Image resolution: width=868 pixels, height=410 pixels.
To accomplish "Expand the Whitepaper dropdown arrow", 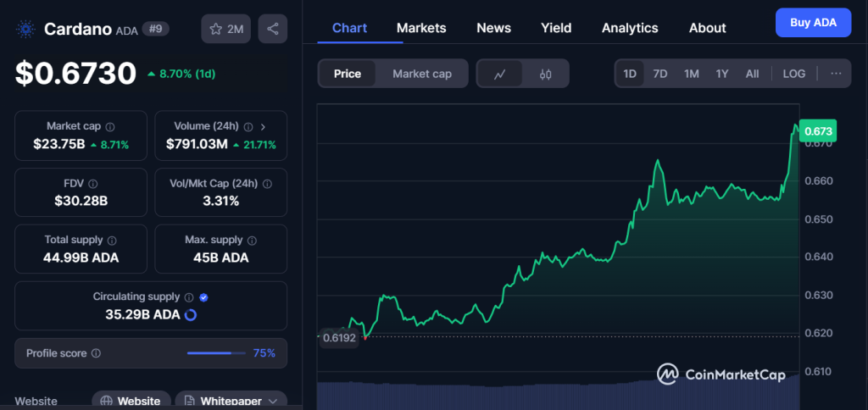I will [272, 402].
